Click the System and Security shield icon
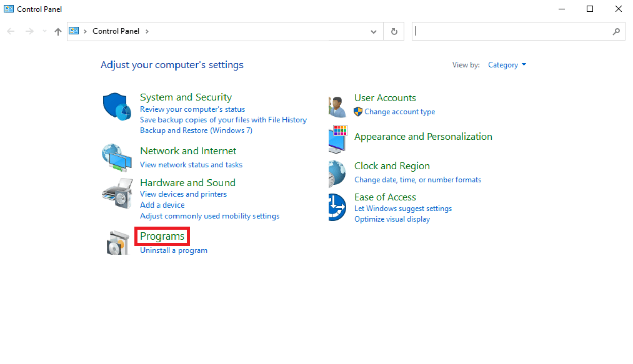633x364 pixels. coord(117,107)
